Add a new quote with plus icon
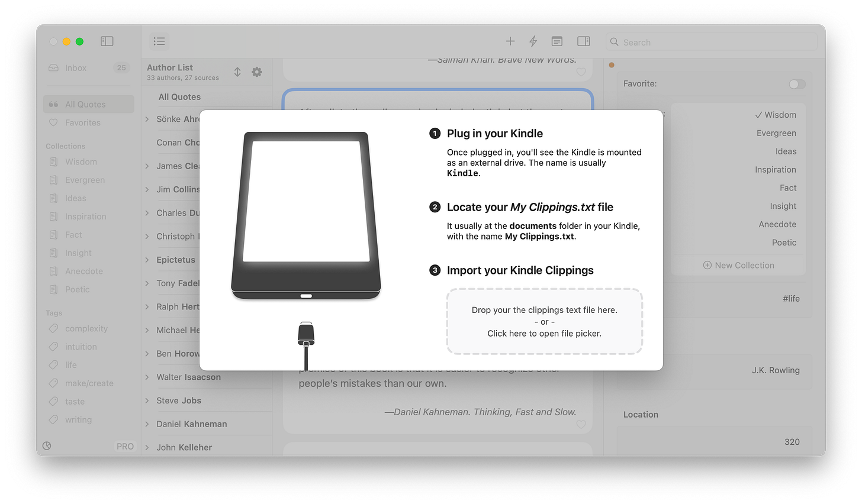862x504 pixels. click(x=510, y=41)
